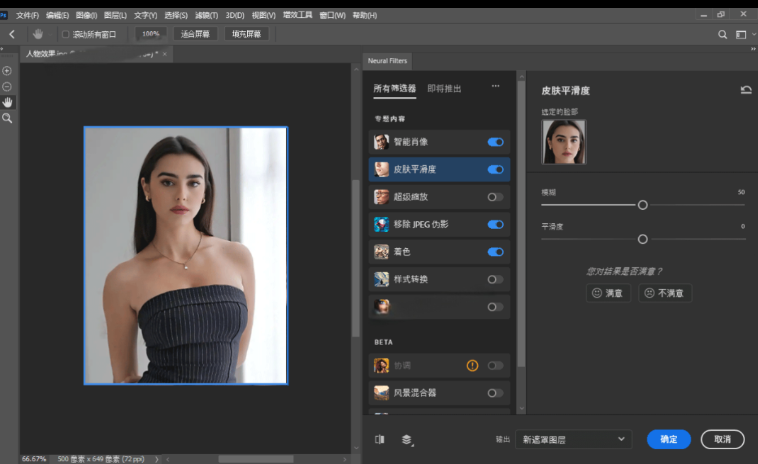Select the Zoom In tool in left toolbar

(7, 71)
